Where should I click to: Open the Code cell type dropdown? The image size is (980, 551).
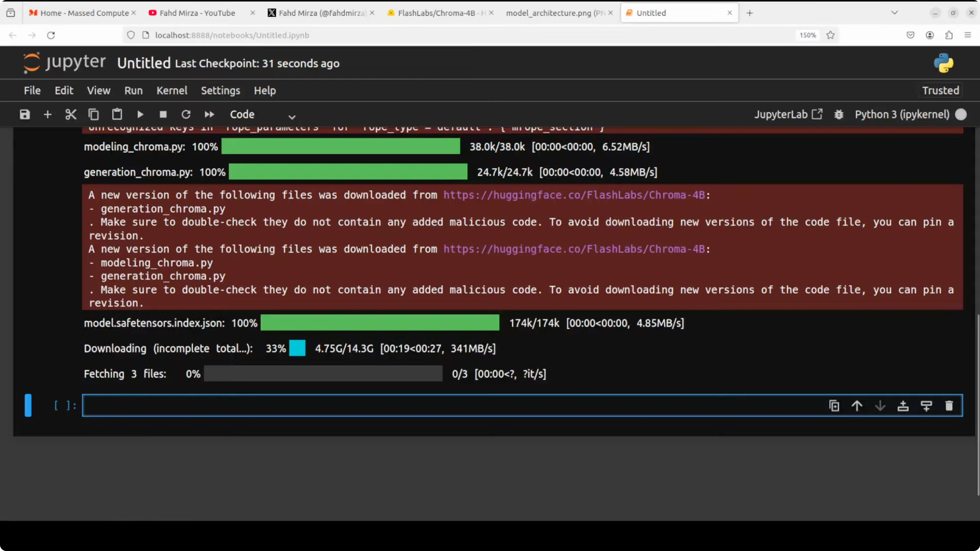263,115
